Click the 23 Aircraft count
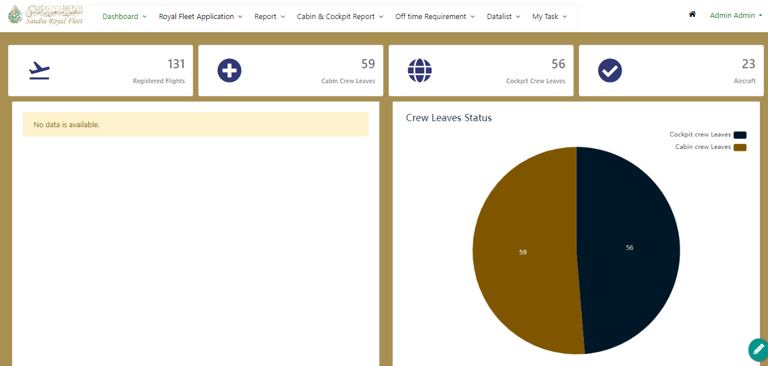This screenshot has width=768, height=366. point(748,64)
